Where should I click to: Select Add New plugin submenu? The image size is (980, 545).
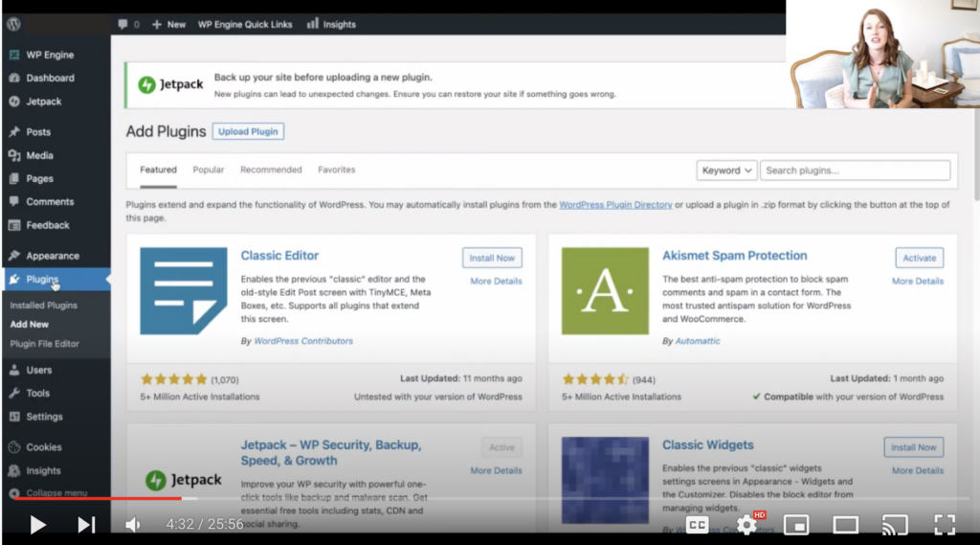coord(30,324)
